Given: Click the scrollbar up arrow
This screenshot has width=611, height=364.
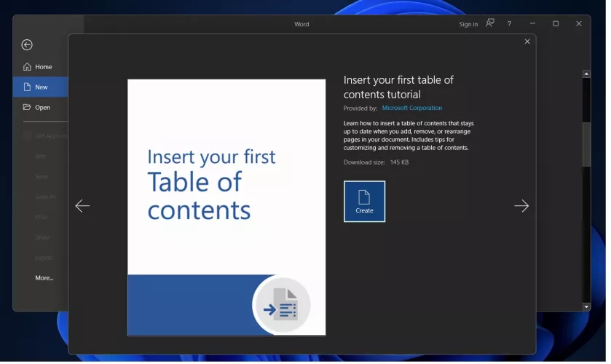Looking at the screenshot, I should click(587, 74).
